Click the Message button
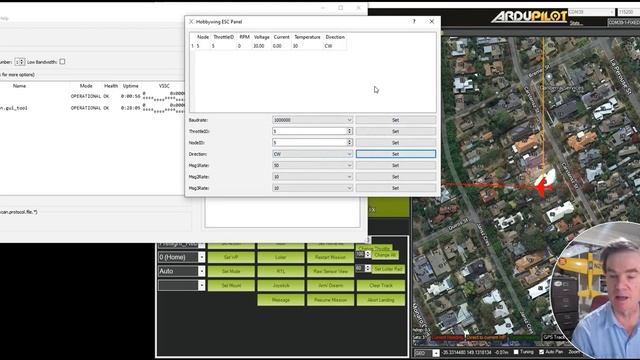The width and height of the screenshot is (640, 360). (281, 300)
